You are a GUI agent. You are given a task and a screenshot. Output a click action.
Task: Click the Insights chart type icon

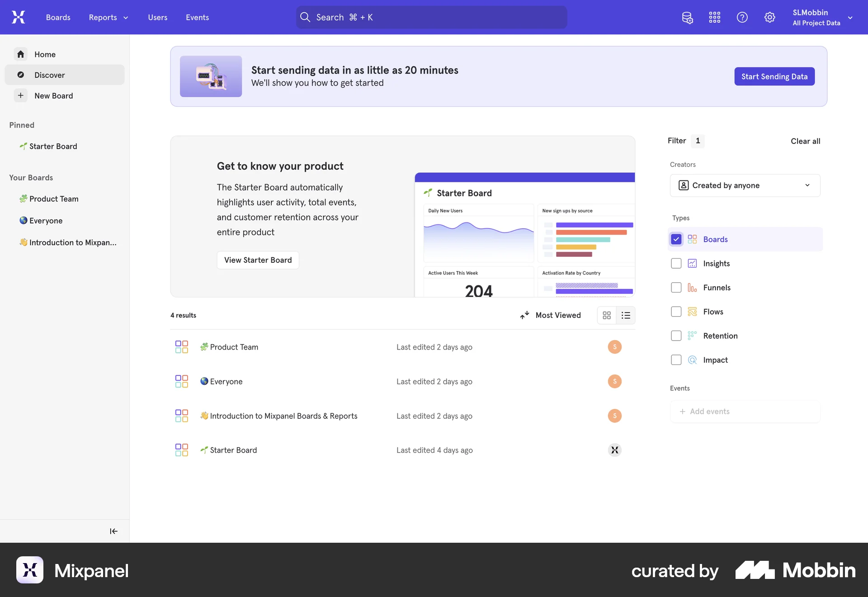(x=692, y=263)
